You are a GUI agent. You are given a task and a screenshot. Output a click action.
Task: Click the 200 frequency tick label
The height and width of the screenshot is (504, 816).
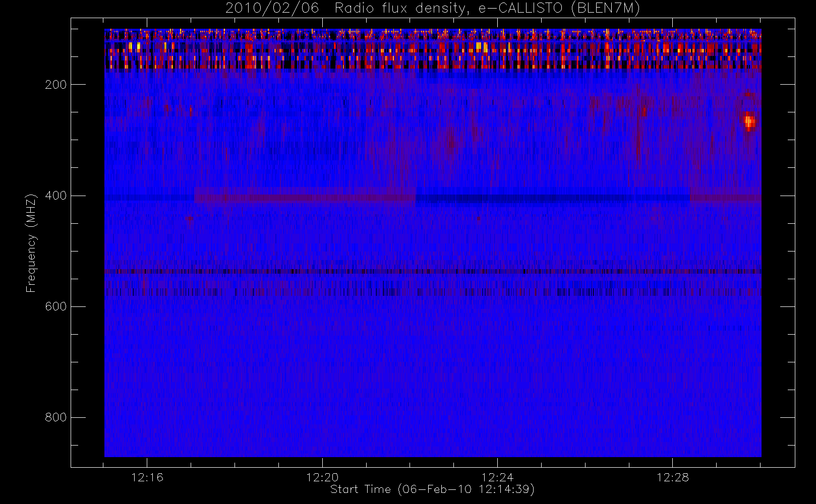coord(56,85)
